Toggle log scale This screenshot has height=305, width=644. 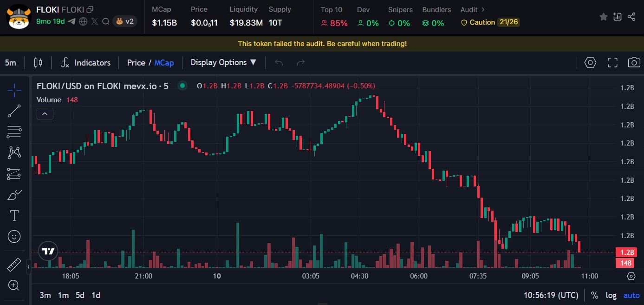coord(611,295)
